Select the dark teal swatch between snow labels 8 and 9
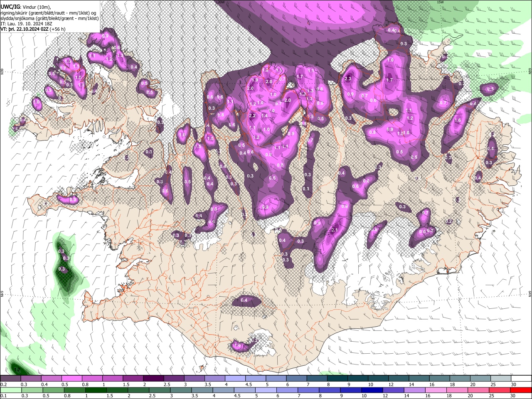532x399 pixels. pyautogui.click(x=337, y=379)
